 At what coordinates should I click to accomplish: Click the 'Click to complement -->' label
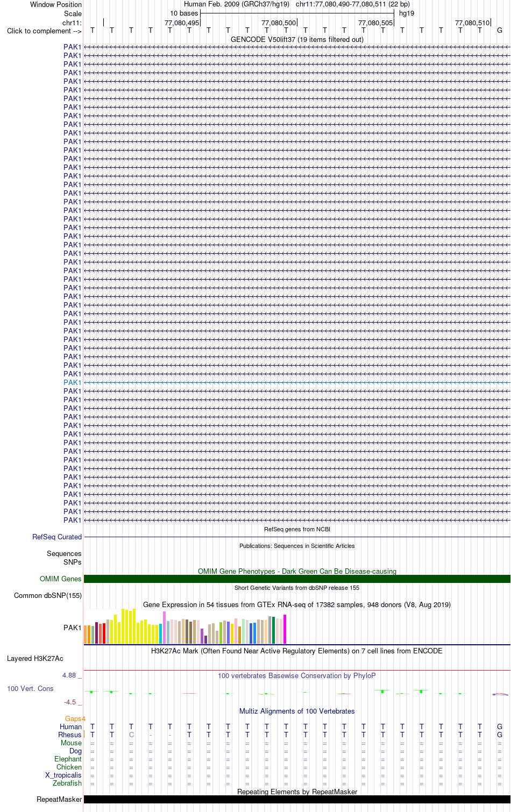click(x=44, y=31)
